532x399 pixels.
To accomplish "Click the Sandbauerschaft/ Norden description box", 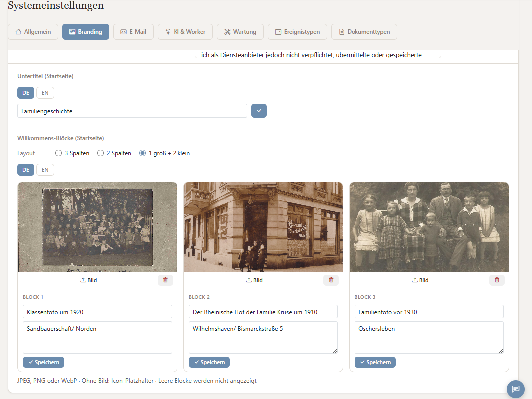I will (x=97, y=337).
